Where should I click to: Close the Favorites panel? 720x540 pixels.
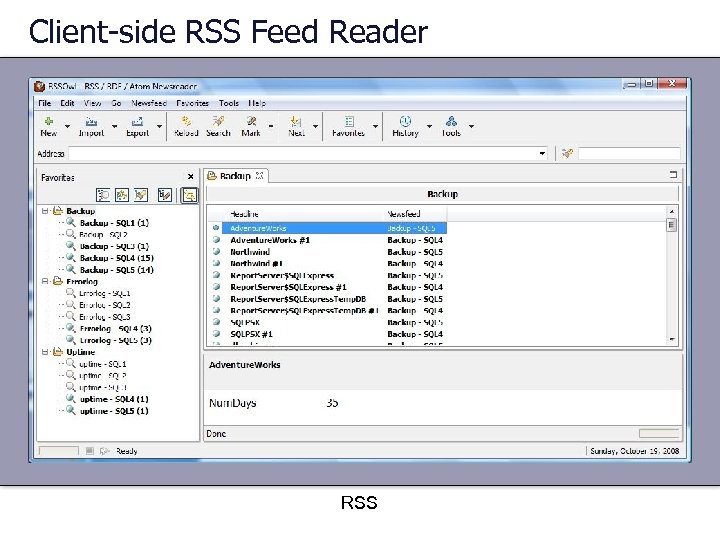pos(191,177)
